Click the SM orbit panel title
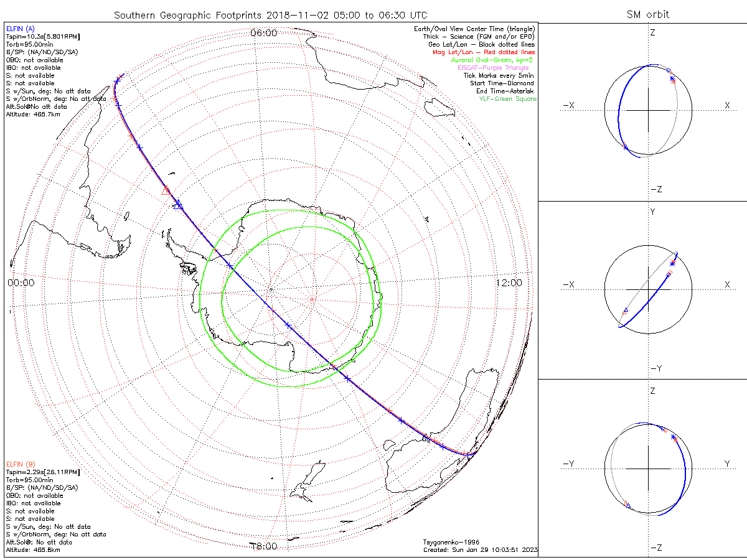Screen dimensions: 747x560 (649, 14)
